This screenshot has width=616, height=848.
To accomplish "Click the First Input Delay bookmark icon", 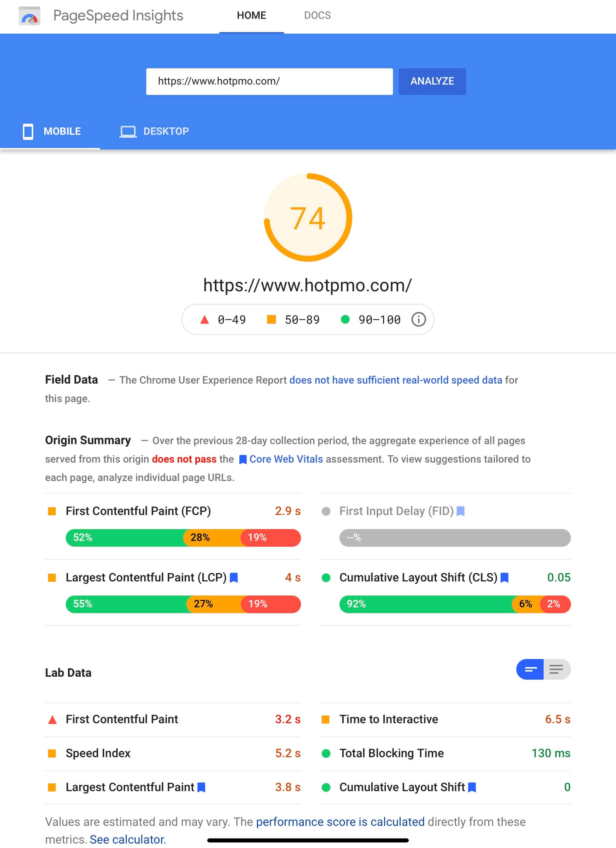I will (461, 511).
